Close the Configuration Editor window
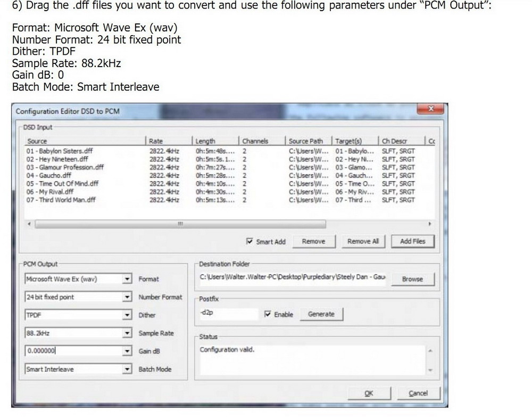This screenshot has width=532, height=417. click(430, 109)
